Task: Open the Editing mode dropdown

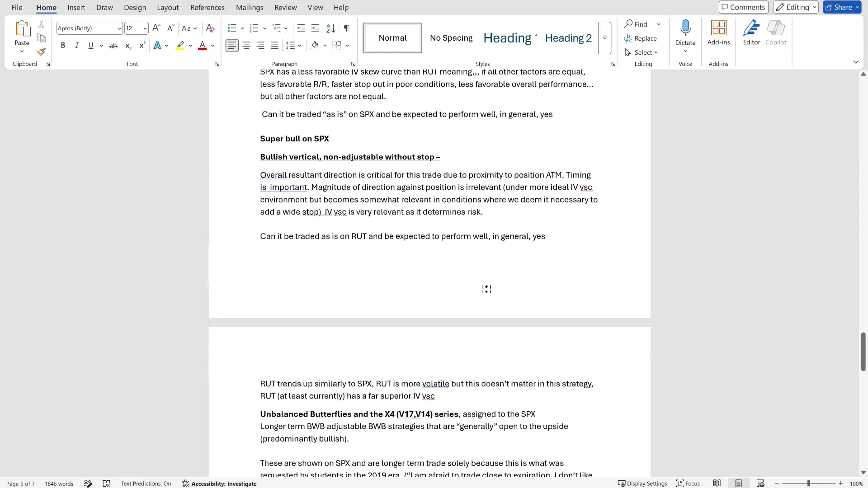Action: click(796, 7)
